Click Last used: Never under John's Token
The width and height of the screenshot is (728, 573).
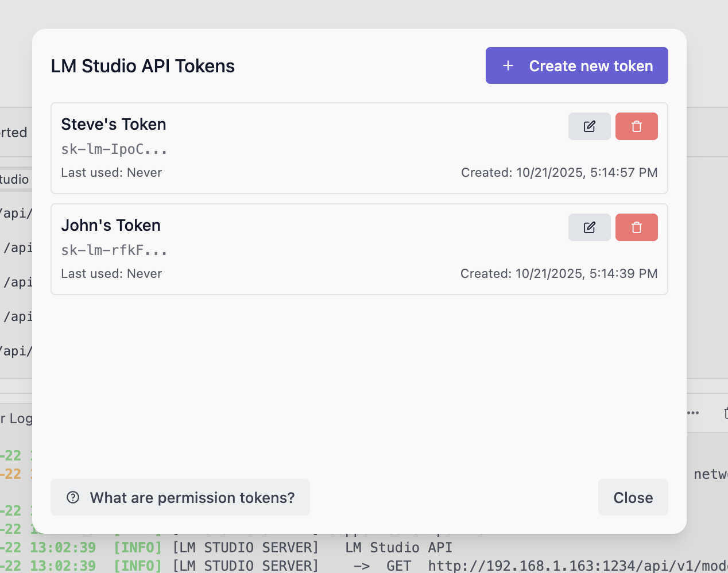[x=111, y=274]
